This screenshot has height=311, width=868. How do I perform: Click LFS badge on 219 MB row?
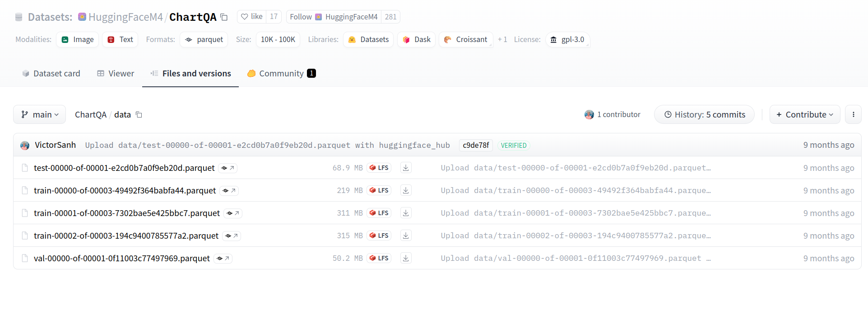pyautogui.click(x=379, y=190)
